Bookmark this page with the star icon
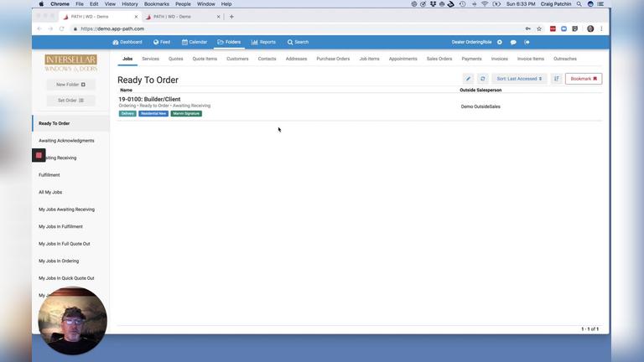This screenshot has height=362, width=644. [539, 28]
